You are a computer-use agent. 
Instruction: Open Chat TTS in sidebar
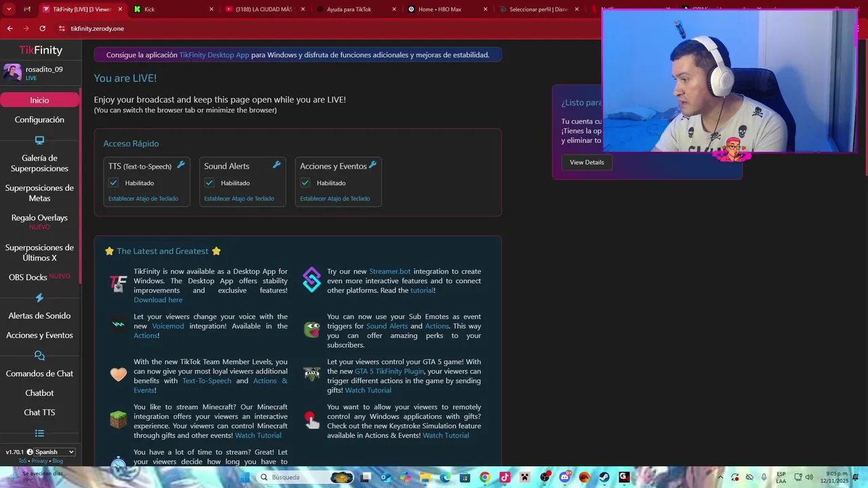39,413
